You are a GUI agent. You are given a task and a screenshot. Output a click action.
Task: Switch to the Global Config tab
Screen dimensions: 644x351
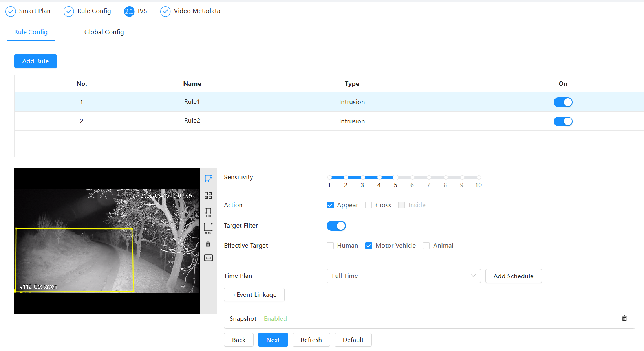(x=104, y=32)
